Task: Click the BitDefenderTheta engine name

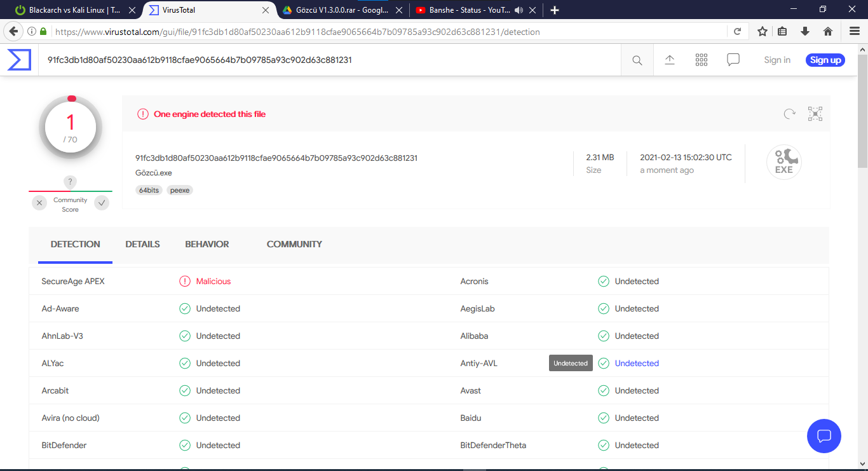Action: tap(494, 445)
